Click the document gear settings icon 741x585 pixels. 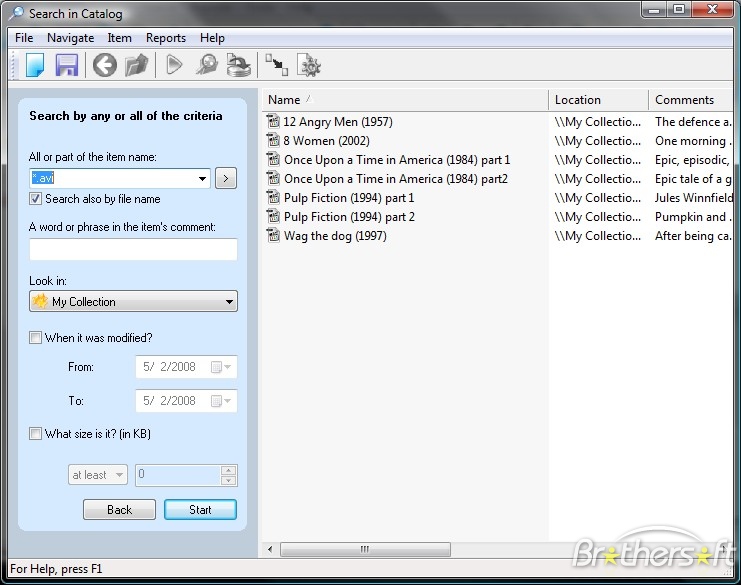[x=309, y=66]
